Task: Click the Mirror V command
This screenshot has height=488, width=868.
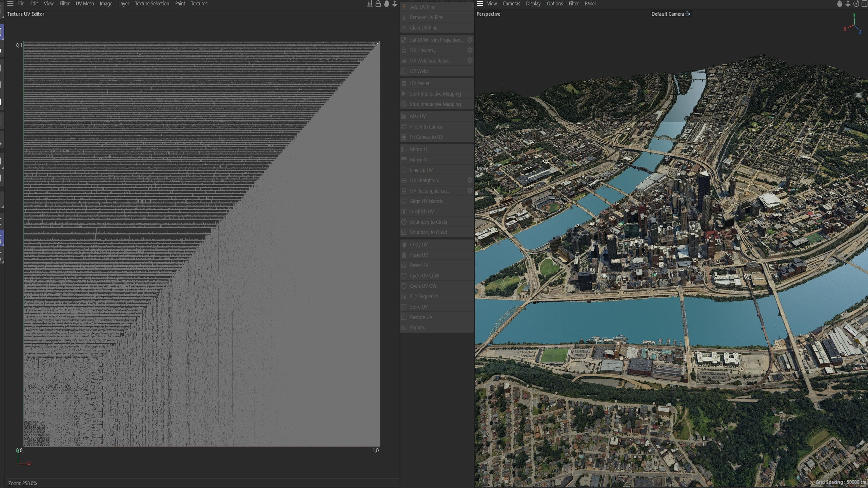Action: 437,160
